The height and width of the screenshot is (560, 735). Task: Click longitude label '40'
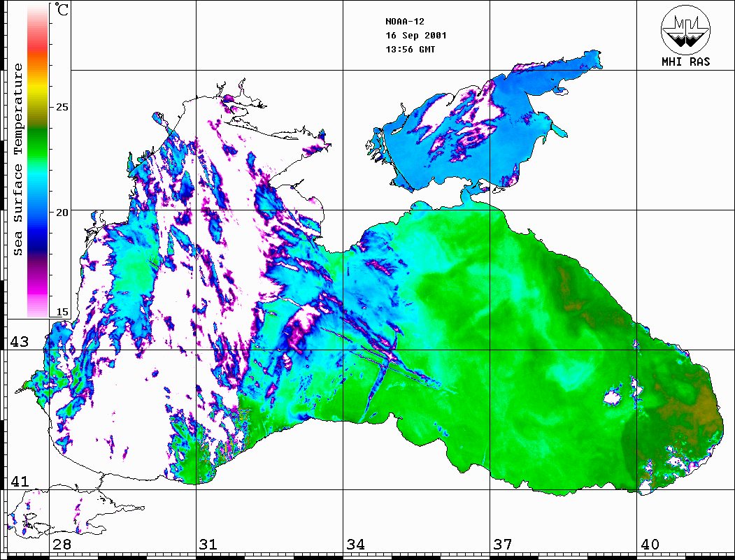click(650, 545)
